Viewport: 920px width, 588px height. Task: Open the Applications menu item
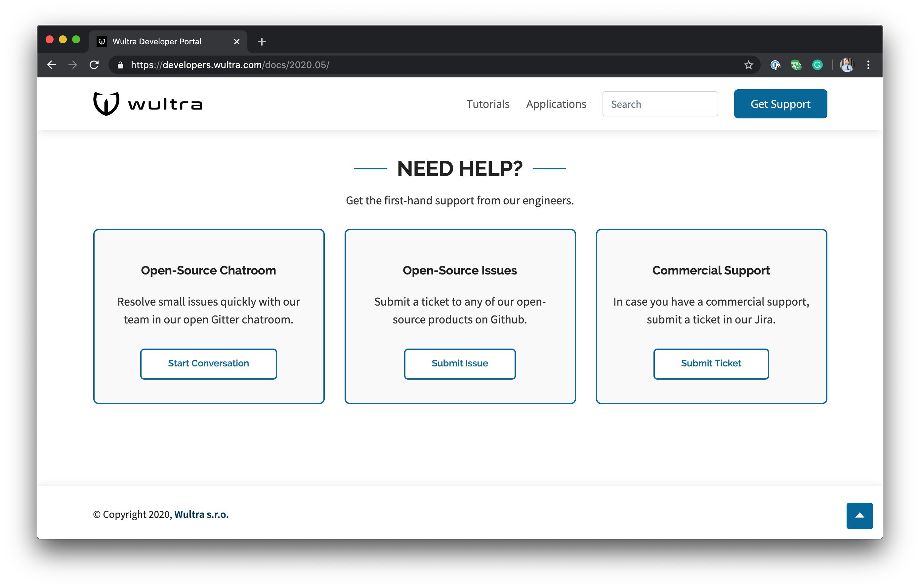[x=556, y=104]
